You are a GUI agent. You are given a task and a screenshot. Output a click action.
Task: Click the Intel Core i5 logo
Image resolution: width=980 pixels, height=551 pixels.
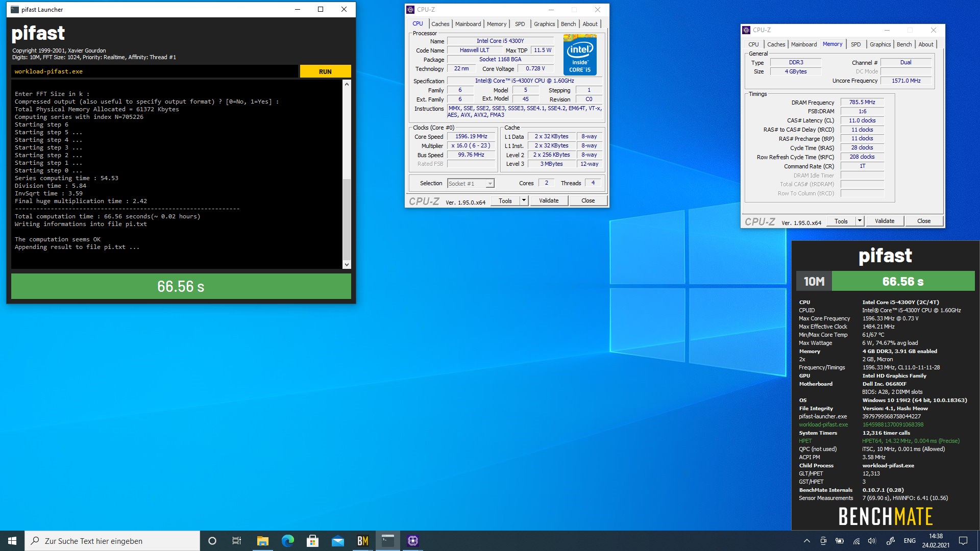pyautogui.click(x=580, y=55)
